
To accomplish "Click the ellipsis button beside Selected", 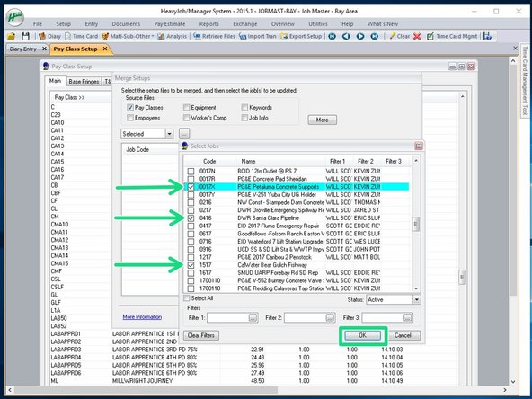I will click(x=184, y=133).
